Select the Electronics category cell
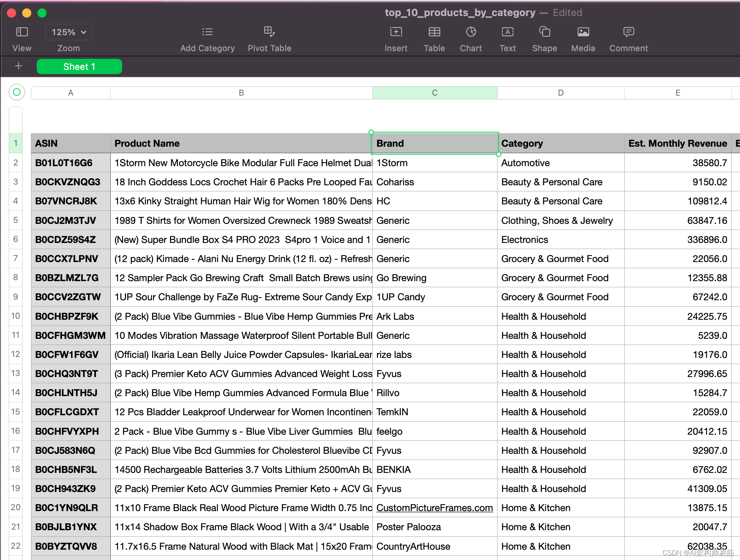This screenshot has height=560, width=740. (561, 240)
